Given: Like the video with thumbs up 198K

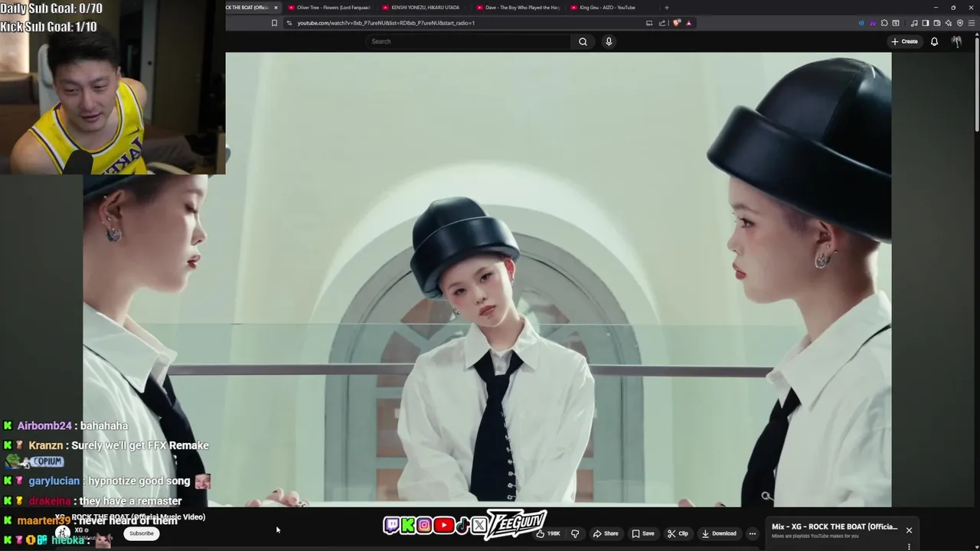Looking at the screenshot, I should pos(548,533).
